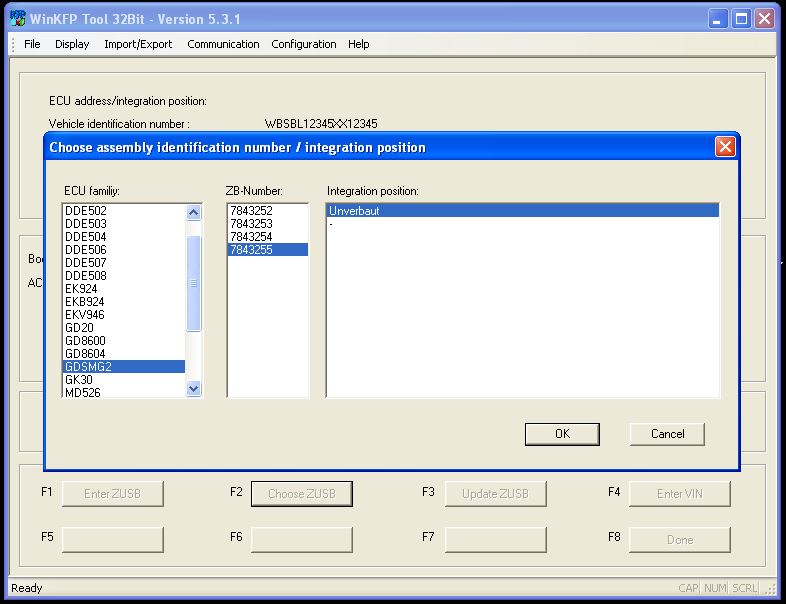Select ZB-Number 7843253
This screenshot has height=604, width=786.
click(x=268, y=224)
